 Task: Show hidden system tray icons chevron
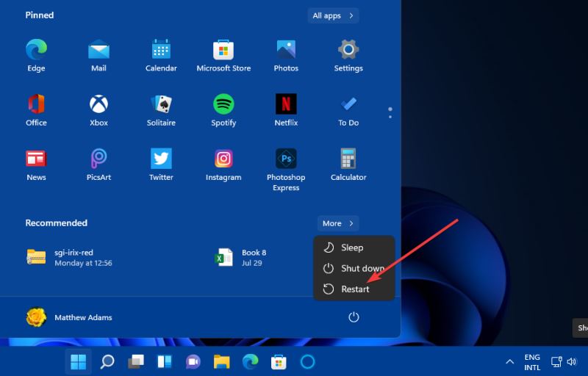pos(509,361)
